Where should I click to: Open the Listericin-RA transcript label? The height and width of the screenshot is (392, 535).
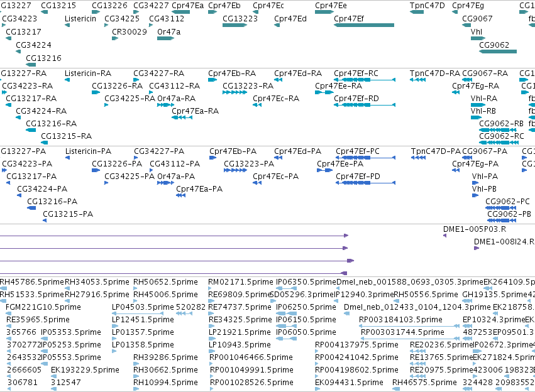[x=88, y=73]
